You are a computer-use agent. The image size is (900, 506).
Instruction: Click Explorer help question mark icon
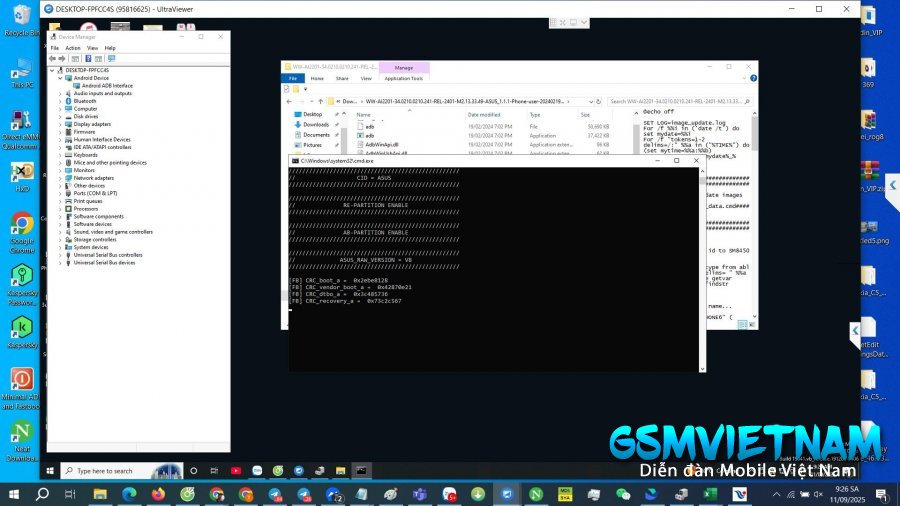click(x=753, y=78)
